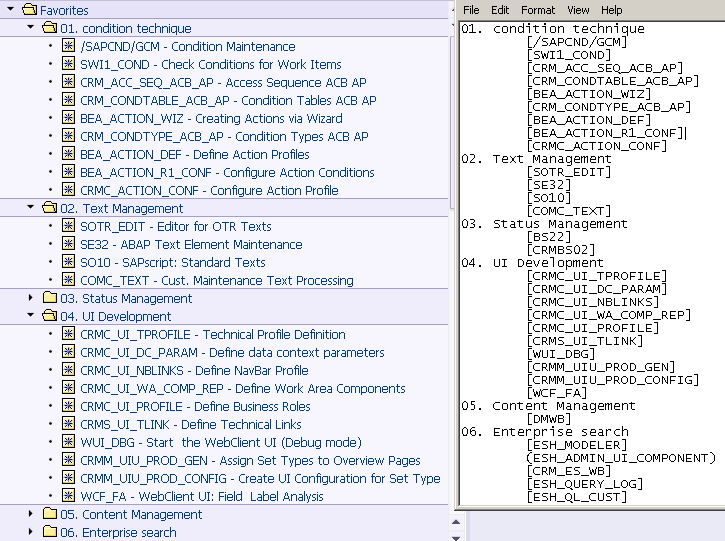Viewport: 725px width, 541px height.
Task: Collapse the 04. UI Development folder
Action: 31,315
